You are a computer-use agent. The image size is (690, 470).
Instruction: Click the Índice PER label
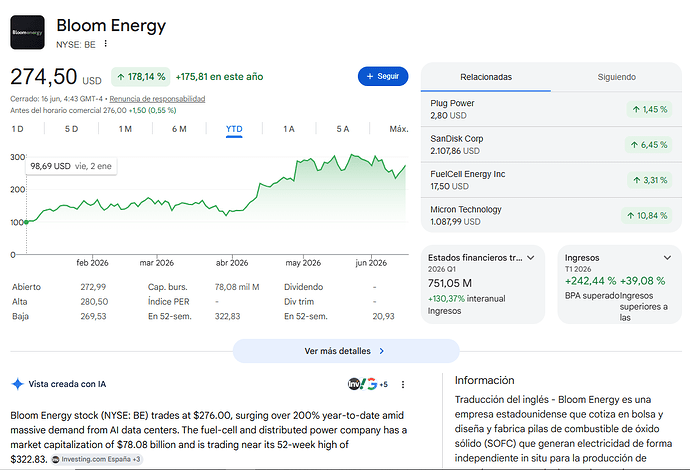tap(169, 301)
